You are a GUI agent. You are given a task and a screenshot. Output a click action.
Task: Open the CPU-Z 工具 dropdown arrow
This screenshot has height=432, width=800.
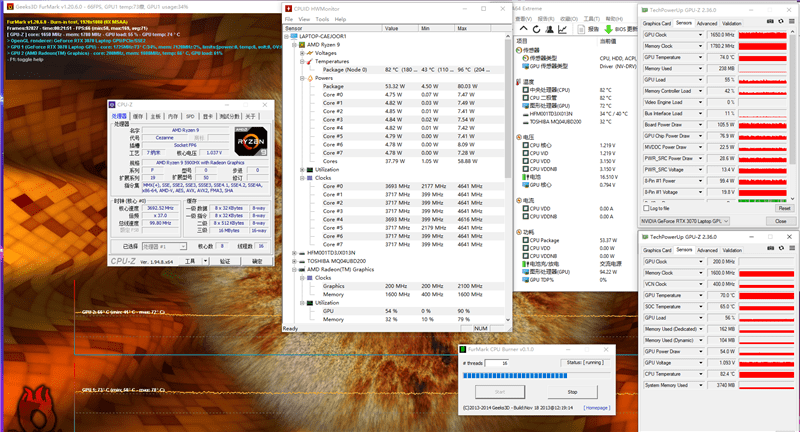(205, 261)
